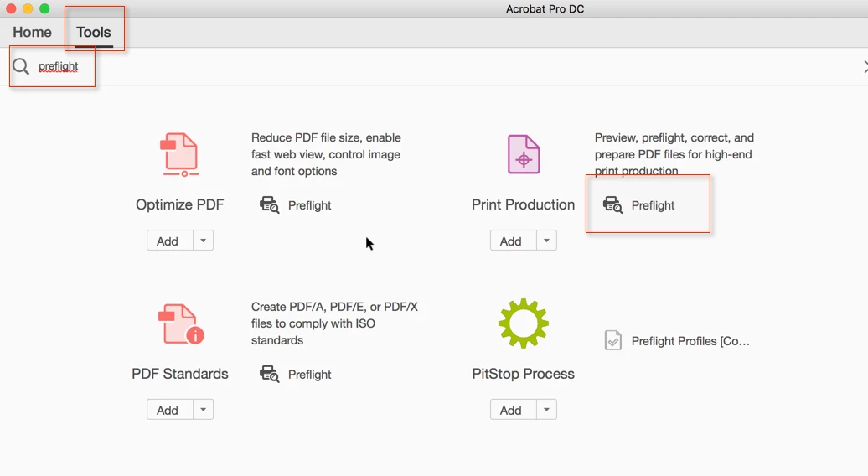The image size is (868, 476).
Task: Expand the Optimize PDF Add dropdown arrow
Action: pyautogui.click(x=203, y=241)
